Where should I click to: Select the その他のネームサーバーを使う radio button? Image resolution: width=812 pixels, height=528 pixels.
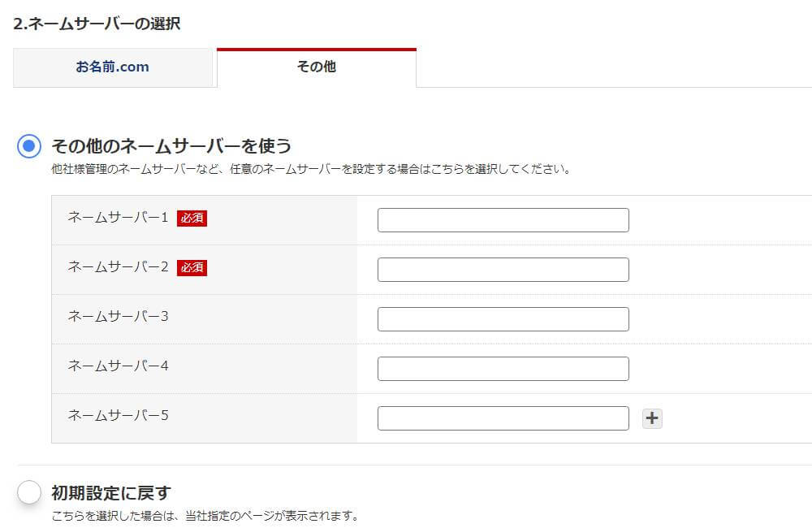tap(29, 146)
